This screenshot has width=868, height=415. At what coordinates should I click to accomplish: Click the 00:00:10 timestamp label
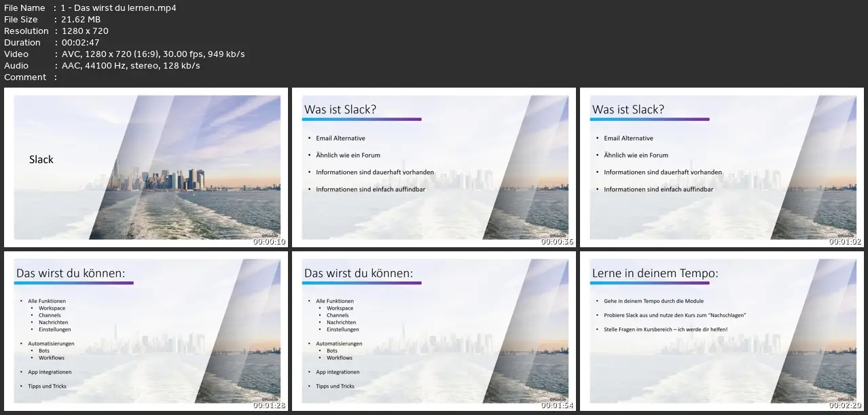pos(270,242)
